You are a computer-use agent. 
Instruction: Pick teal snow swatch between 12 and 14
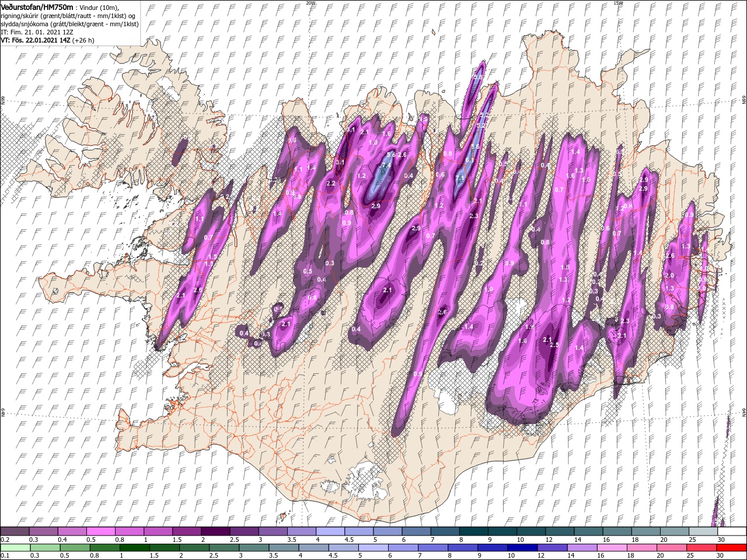[x=560, y=531]
